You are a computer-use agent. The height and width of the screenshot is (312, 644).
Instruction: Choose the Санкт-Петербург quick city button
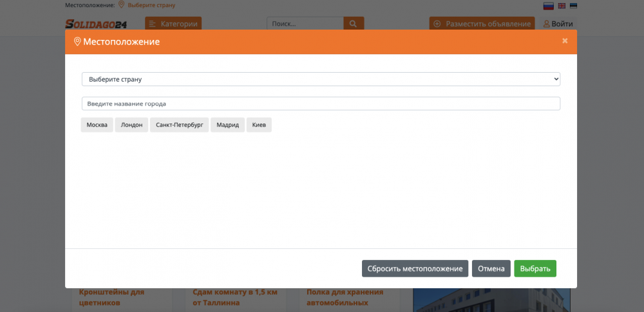(x=180, y=125)
